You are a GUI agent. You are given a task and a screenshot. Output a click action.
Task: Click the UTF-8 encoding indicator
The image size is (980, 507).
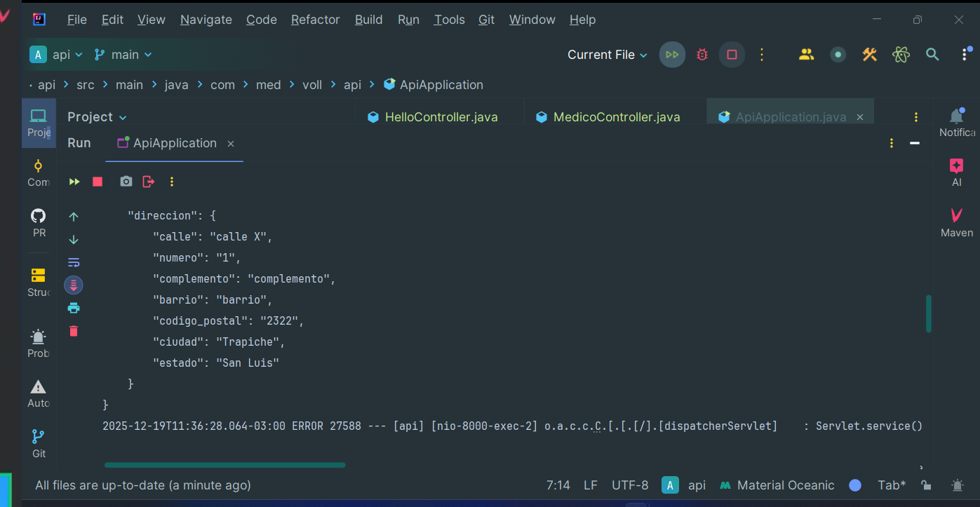pos(629,485)
